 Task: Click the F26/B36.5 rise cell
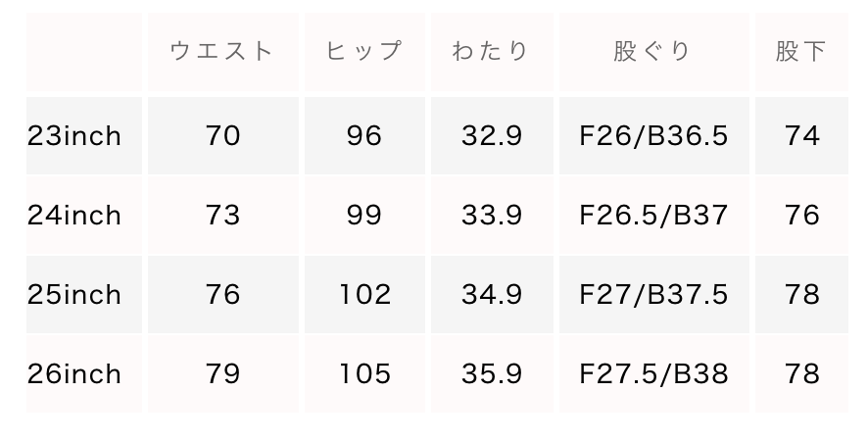(x=653, y=136)
